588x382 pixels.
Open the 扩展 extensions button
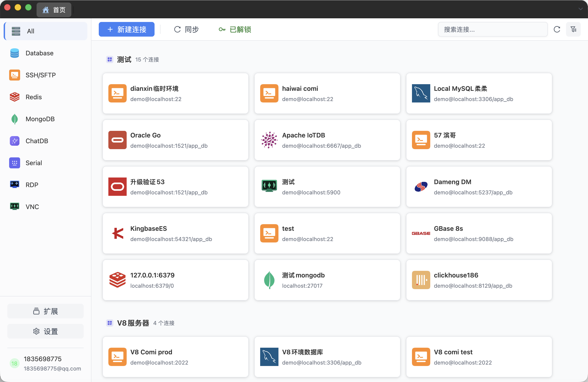pos(45,311)
